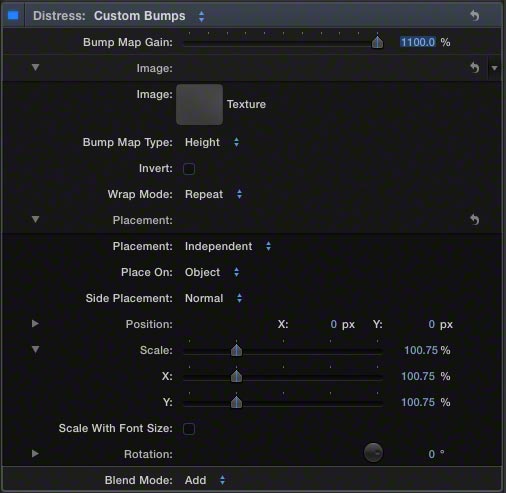Screen dimensions: 506x493
Task: Toggle the Distress layer blue enable checkbox
Action: point(13,15)
